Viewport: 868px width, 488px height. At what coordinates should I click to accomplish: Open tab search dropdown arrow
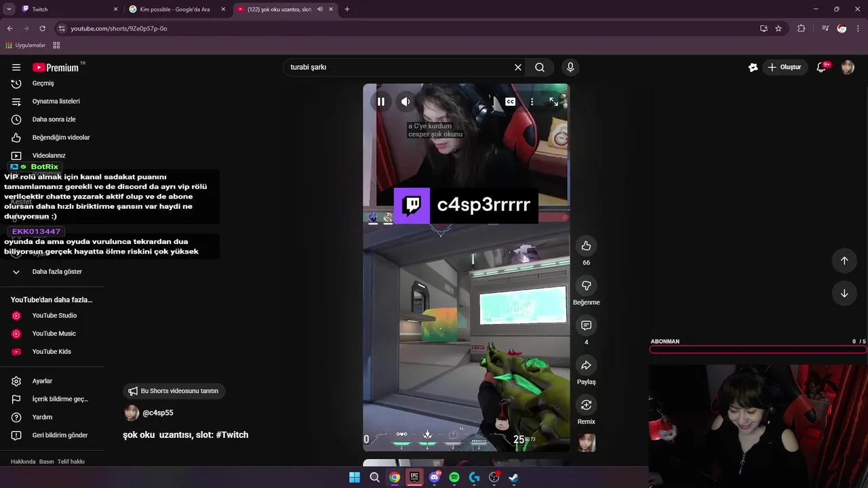[9, 9]
